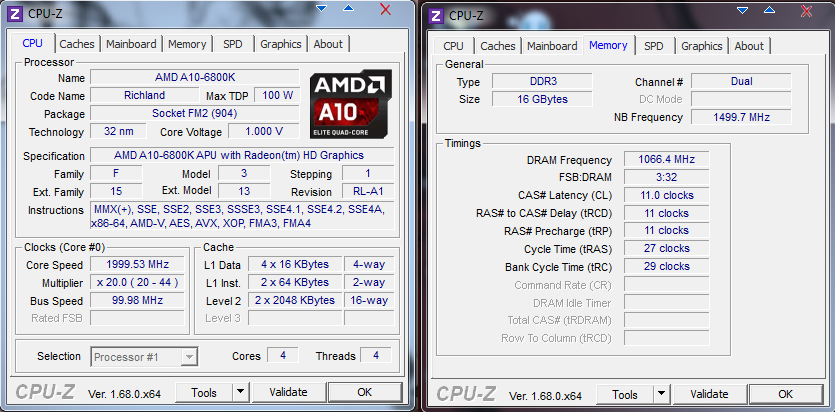Viewport: 835px width, 412px height.
Task: Click the DRAM Frequency value 1066.4 MHz
Action: tap(667, 159)
